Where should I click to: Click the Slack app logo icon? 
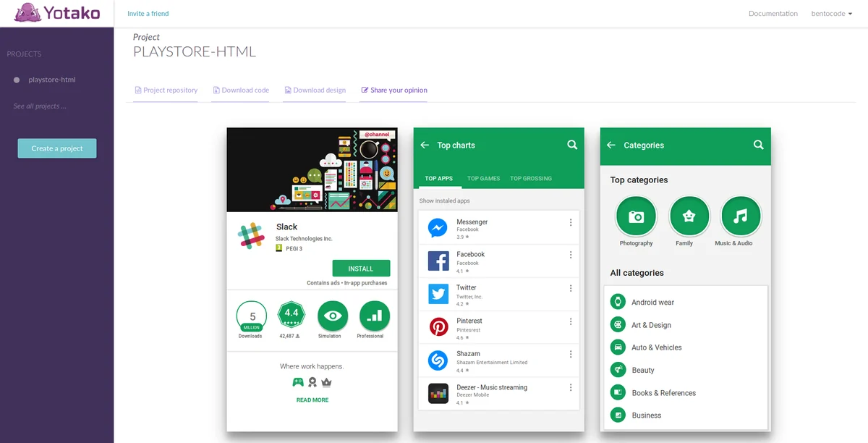tap(250, 236)
